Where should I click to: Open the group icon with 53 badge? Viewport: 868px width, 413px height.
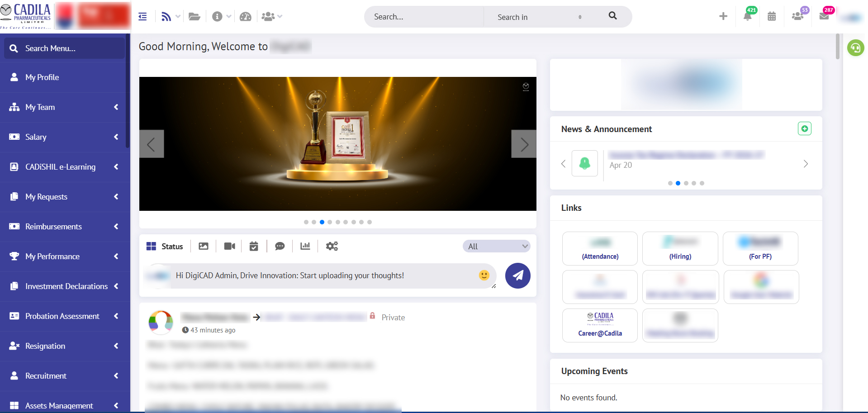pyautogui.click(x=797, y=16)
